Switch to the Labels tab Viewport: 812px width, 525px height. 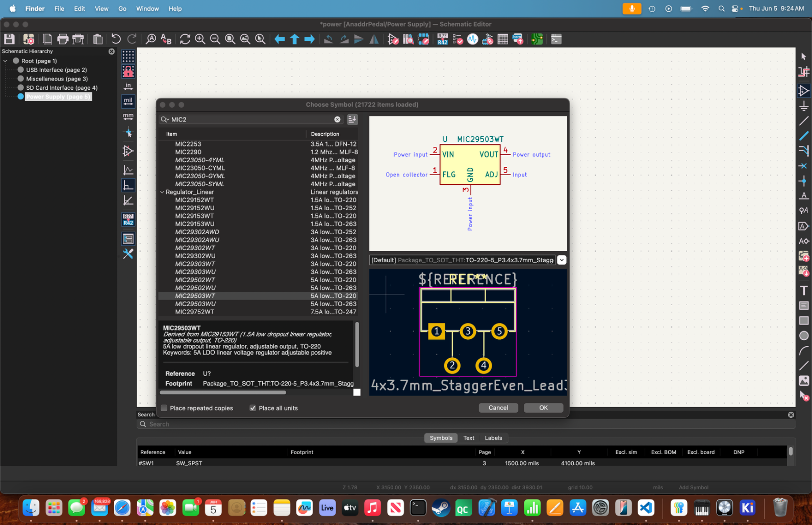493,438
